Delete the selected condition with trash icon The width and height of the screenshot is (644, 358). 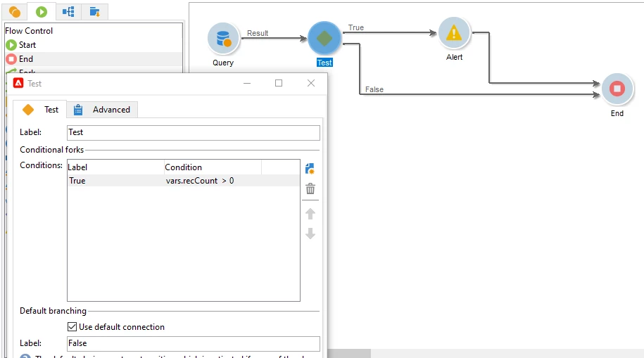310,189
